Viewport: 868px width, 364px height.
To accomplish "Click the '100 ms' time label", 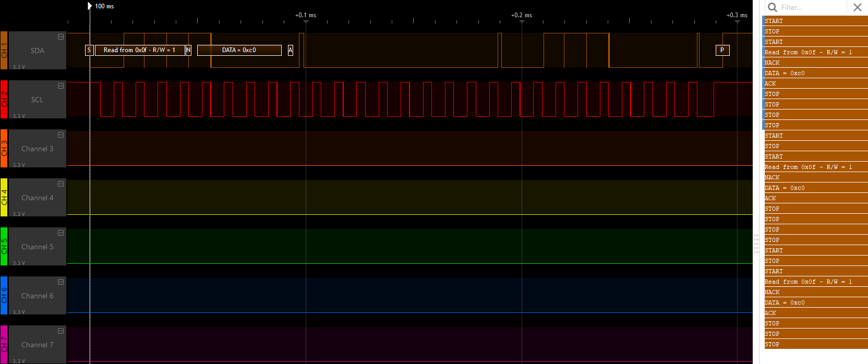I will click(x=104, y=6).
